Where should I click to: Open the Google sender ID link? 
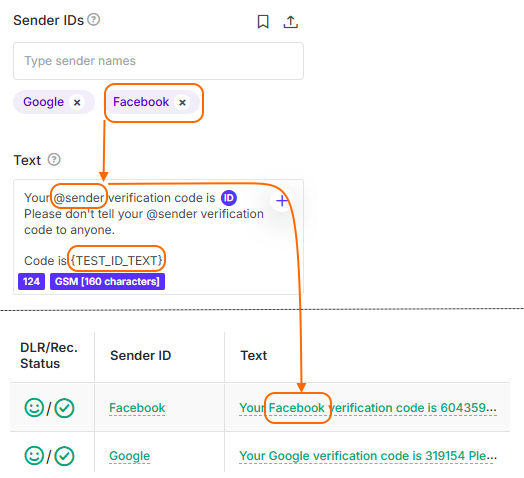[x=130, y=456]
